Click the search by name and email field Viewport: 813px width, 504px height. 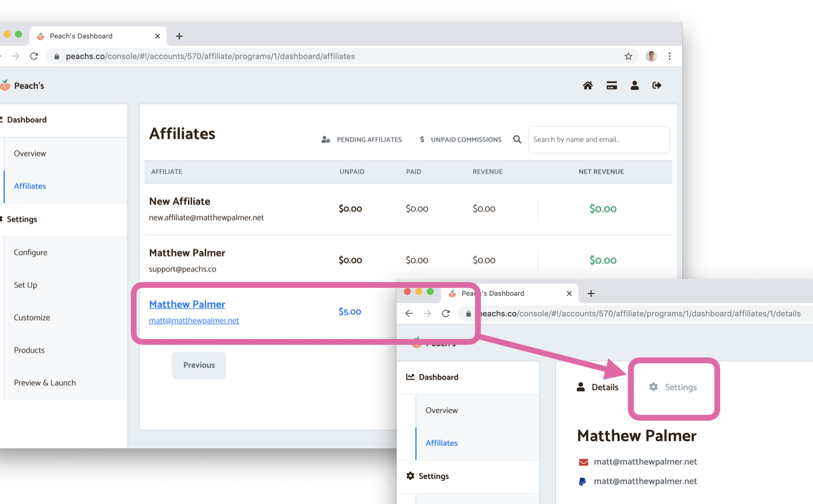[x=598, y=139]
